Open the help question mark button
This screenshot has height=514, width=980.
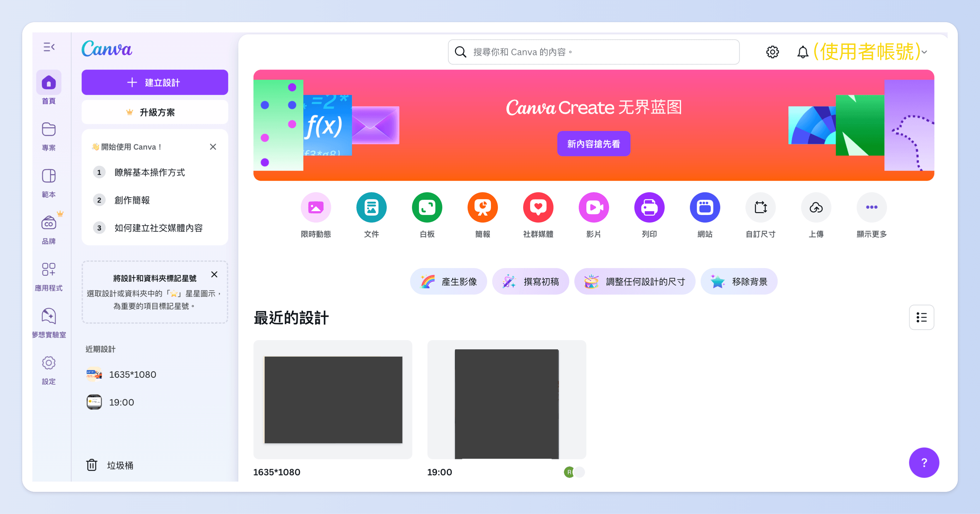coord(924,462)
